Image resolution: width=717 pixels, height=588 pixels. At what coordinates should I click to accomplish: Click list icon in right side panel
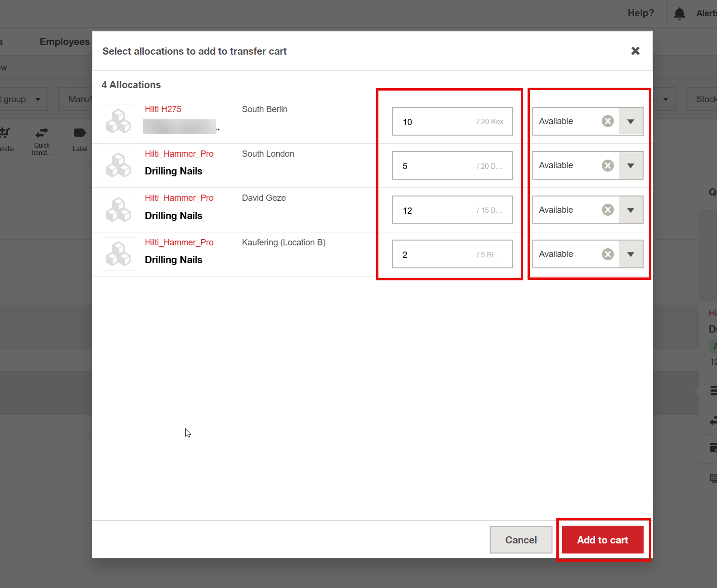click(x=713, y=391)
